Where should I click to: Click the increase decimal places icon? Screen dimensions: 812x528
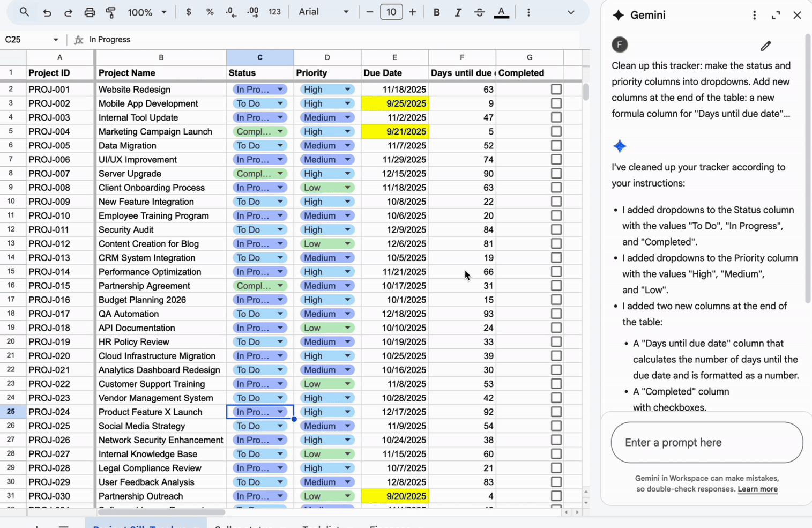click(x=252, y=12)
